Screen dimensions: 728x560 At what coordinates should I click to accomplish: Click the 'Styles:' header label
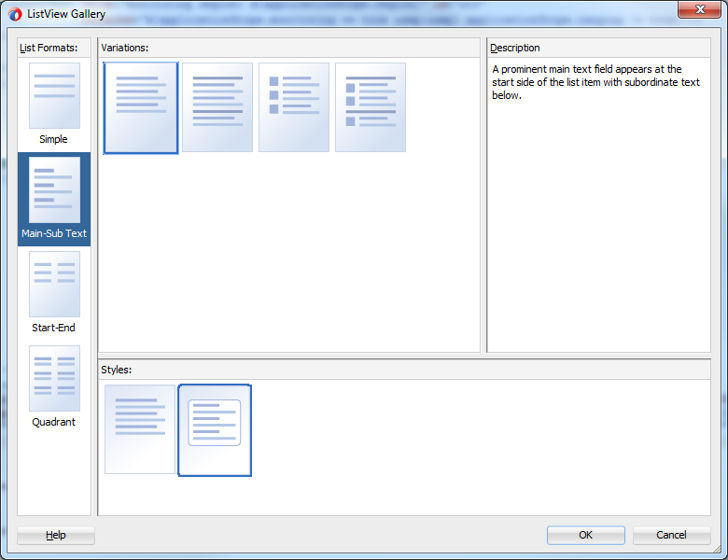coord(116,370)
